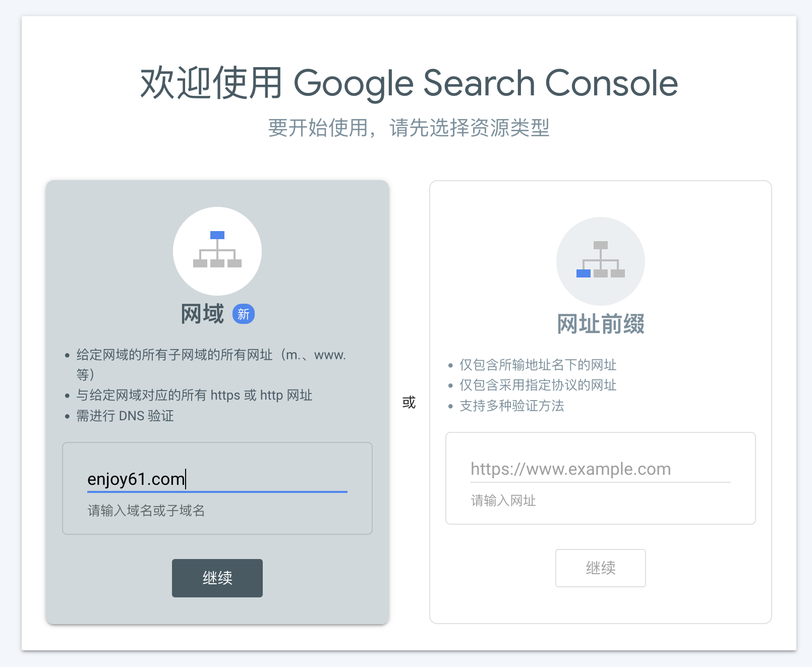Click the domain field containing enjoy61.com
Image resolution: width=812 pixels, height=667 pixels.
pos(217,479)
